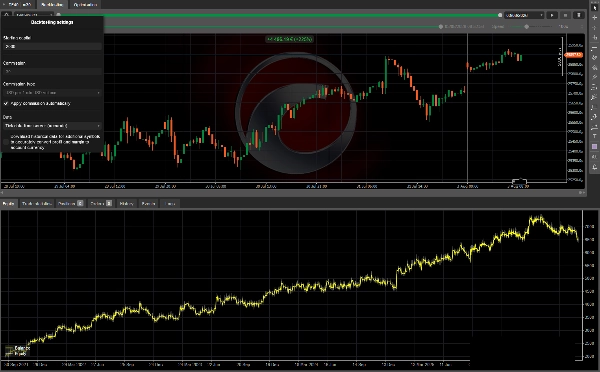Open the Orders tab
This screenshot has width=600, height=372.
(x=101, y=204)
